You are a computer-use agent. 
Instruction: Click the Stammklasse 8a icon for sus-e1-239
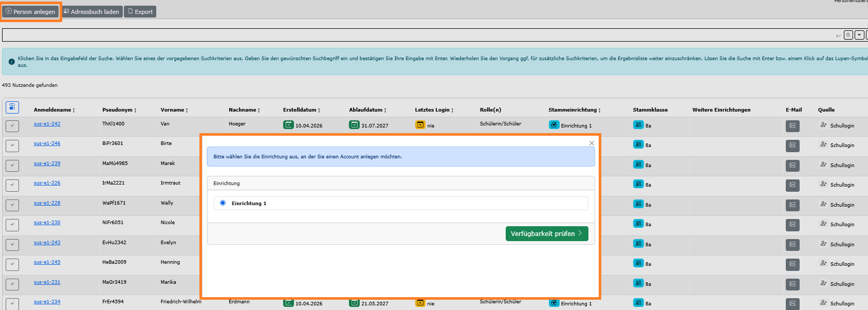point(638,165)
